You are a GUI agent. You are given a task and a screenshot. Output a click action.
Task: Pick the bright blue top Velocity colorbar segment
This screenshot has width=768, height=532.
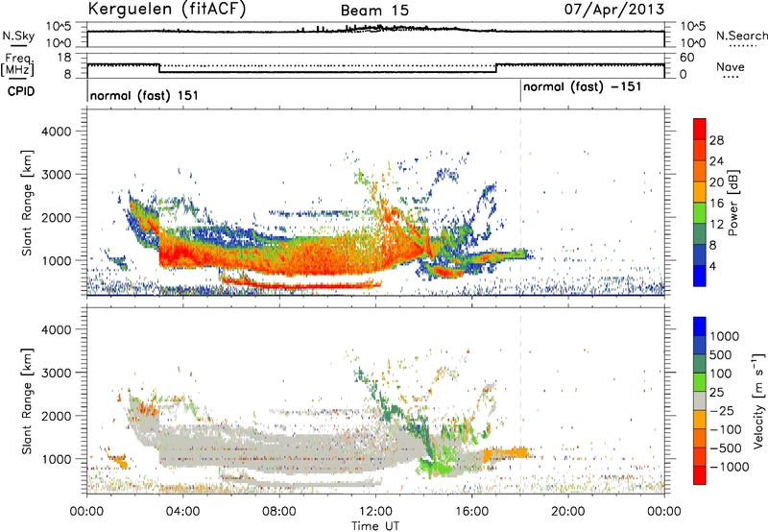tap(700, 326)
